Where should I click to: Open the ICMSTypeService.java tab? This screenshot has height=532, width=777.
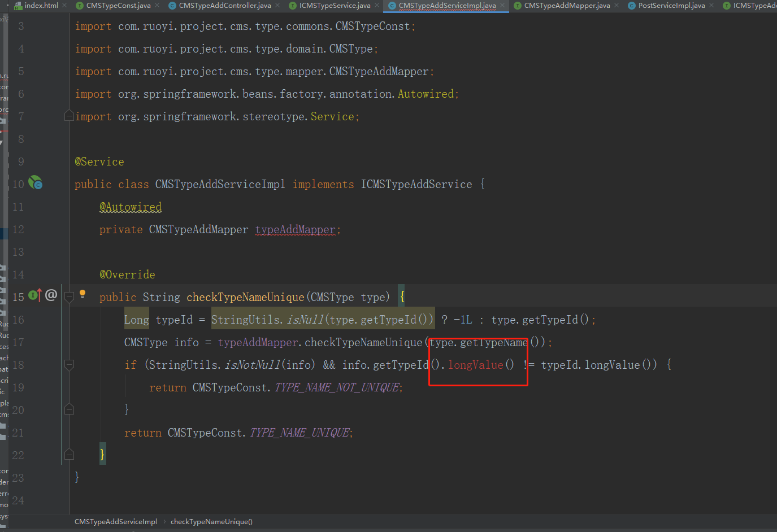point(335,6)
